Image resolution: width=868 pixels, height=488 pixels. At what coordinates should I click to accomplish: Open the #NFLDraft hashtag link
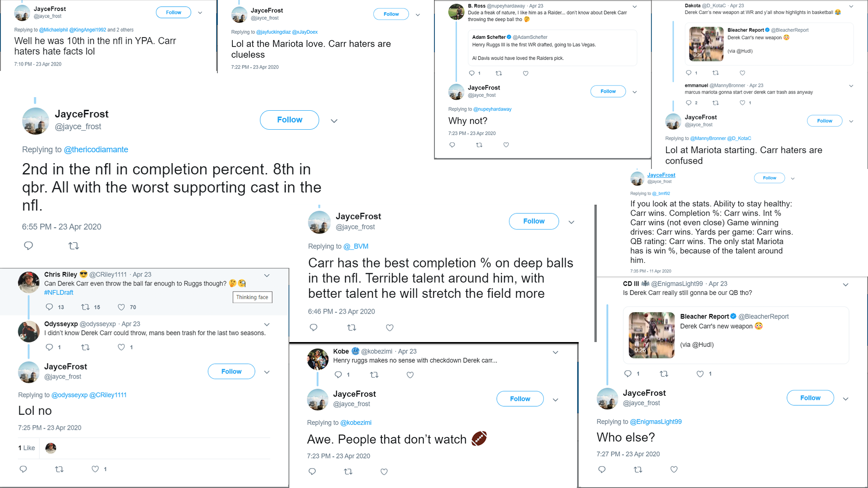(59, 292)
